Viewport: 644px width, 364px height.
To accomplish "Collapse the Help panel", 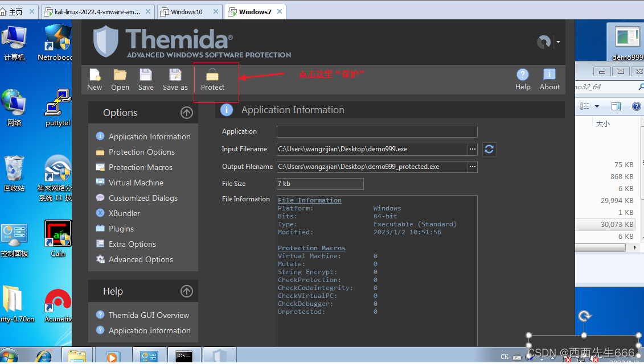I will click(187, 291).
